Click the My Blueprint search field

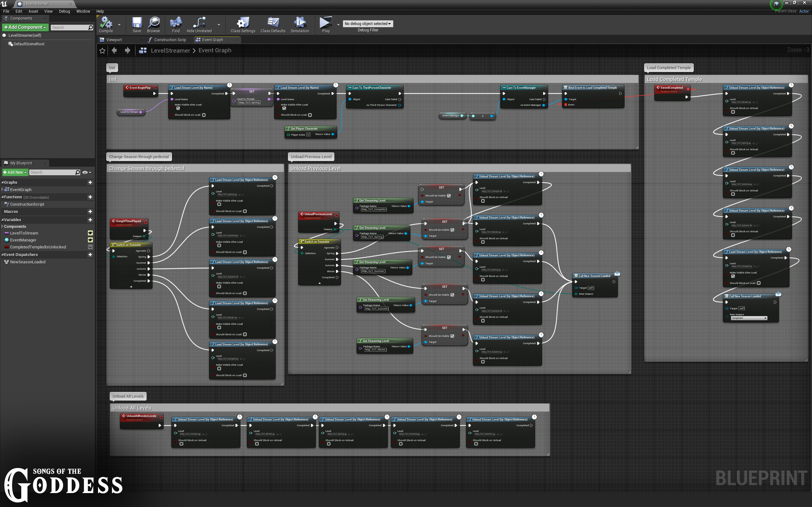tap(52, 172)
